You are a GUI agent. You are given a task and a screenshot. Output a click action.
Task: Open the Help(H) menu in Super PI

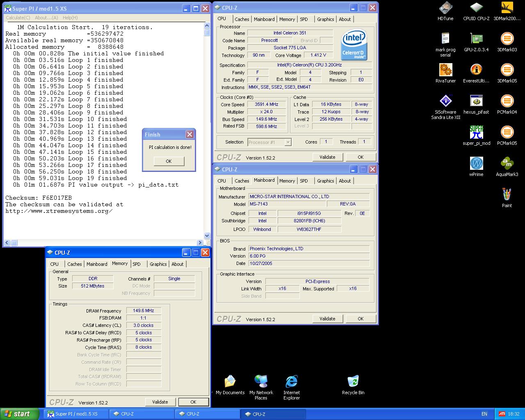pos(70,18)
